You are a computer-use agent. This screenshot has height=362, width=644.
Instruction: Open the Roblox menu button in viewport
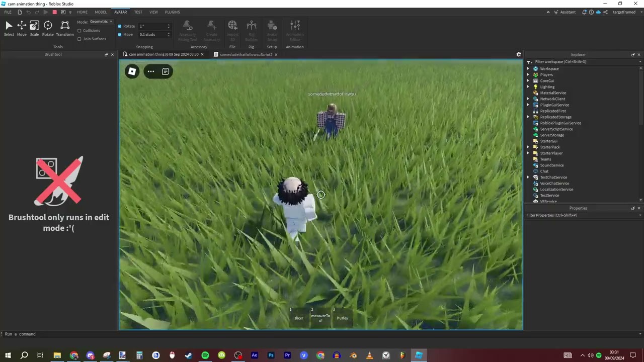click(132, 71)
